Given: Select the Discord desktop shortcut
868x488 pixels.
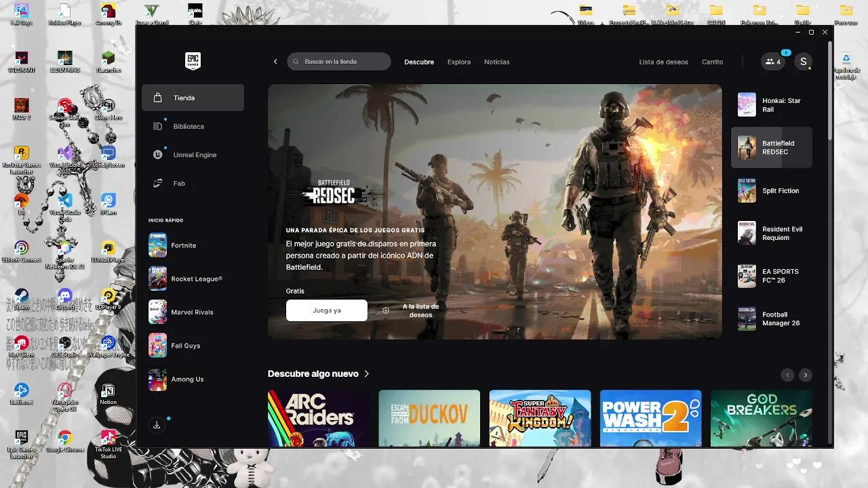Looking at the screenshot, I should pyautogui.click(x=64, y=298).
